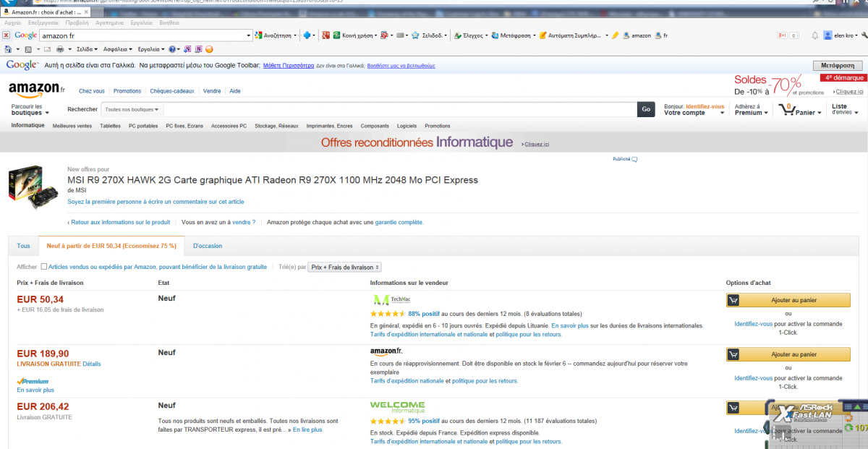Click the PC portables category link

click(x=143, y=126)
